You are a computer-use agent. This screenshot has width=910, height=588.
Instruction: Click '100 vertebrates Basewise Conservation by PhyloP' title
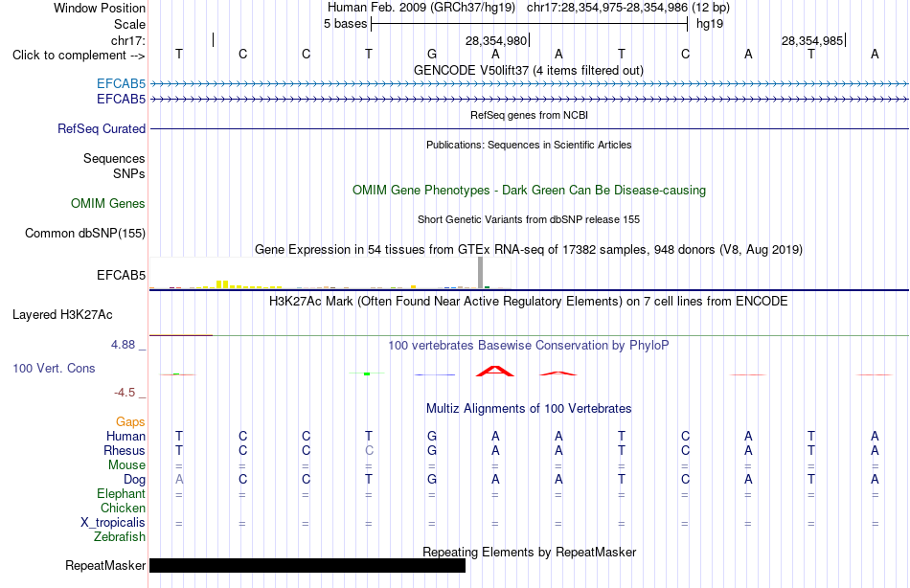click(x=528, y=346)
